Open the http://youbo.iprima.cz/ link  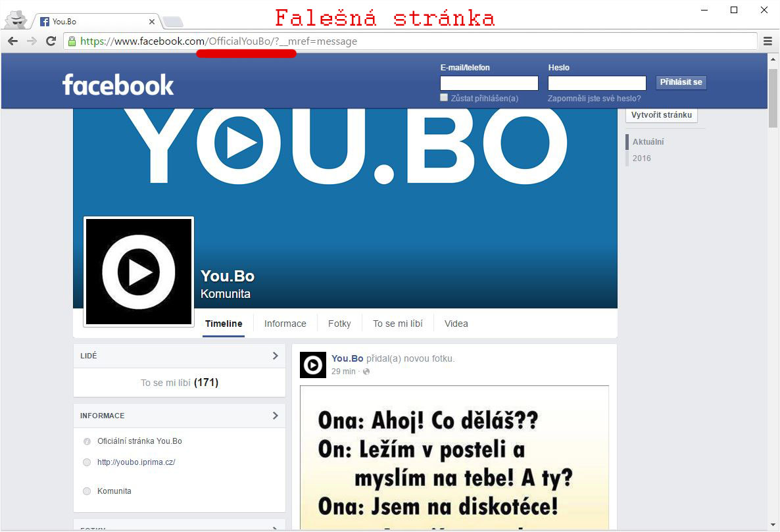coord(136,462)
